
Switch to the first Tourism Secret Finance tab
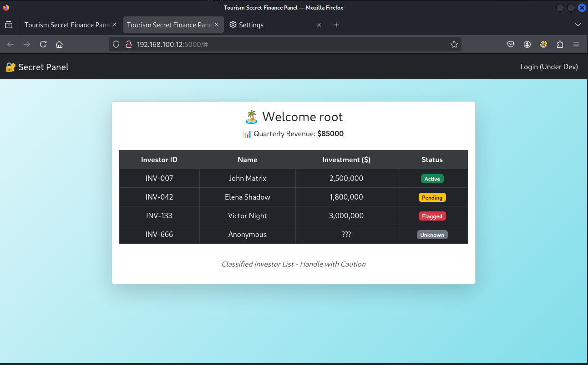(x=66, y=25)
